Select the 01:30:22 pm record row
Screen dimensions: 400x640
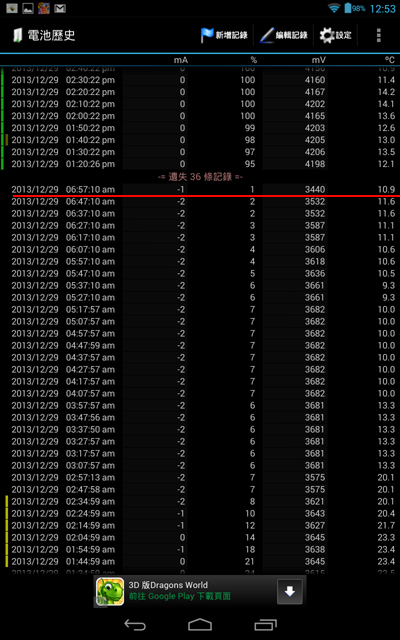click(x=200, y=152)
